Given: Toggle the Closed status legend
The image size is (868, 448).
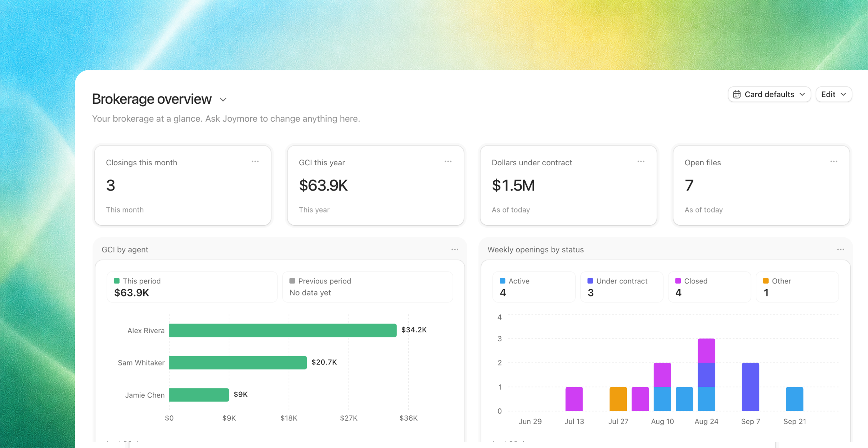Looking at the screenshot, I should coord(710,287).
